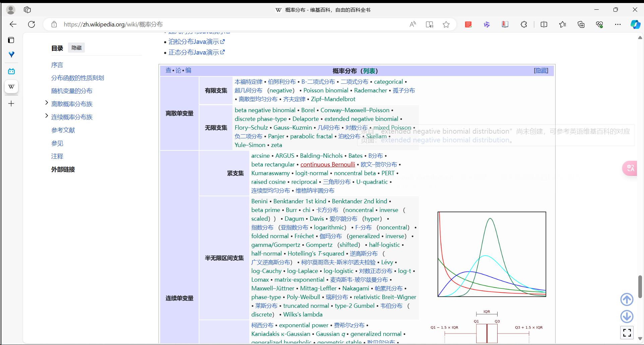Expand 连续概率分布族 contents section
Screen dimensions: 644x345
click(47, 116)
